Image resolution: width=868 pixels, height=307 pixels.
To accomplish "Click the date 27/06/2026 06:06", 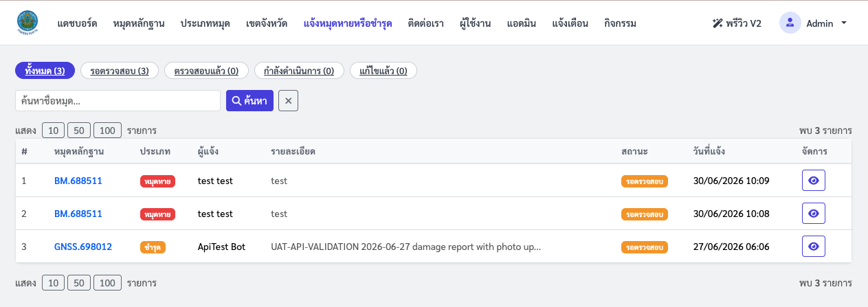I will point(731,247).
